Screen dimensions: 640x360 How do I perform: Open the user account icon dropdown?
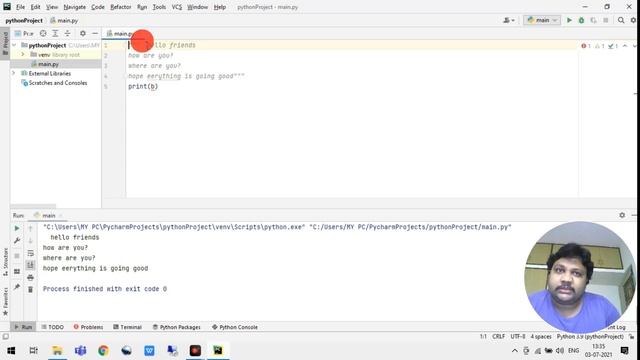tap(509, 20)
